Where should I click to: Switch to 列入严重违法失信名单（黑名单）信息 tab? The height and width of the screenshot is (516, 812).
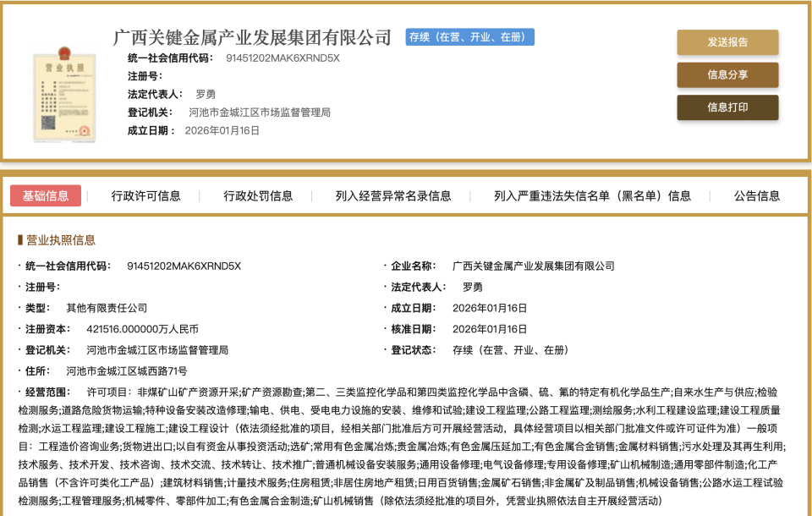(x=592, y=196)
